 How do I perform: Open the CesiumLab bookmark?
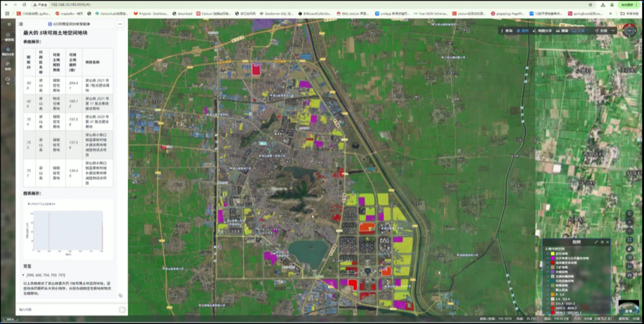[x=111, y=14]
